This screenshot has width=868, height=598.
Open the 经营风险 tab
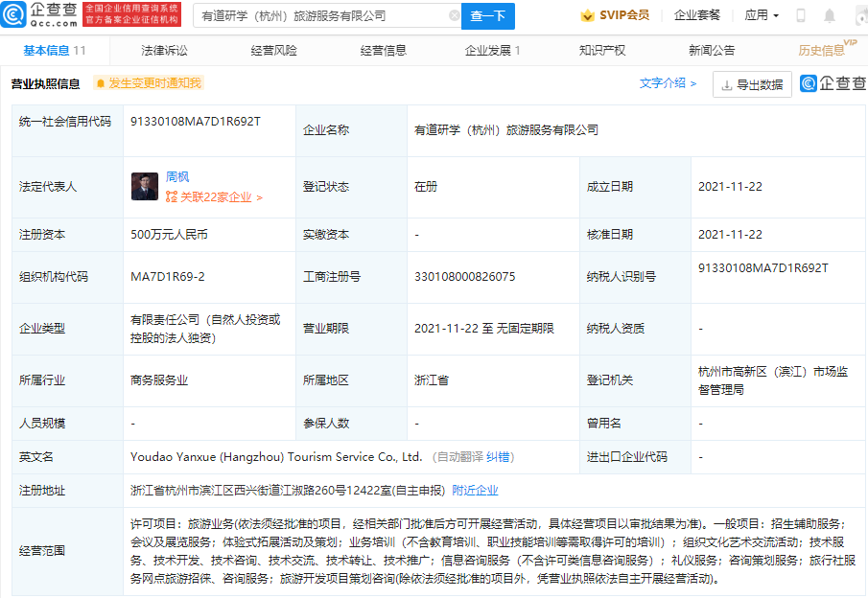274,51
